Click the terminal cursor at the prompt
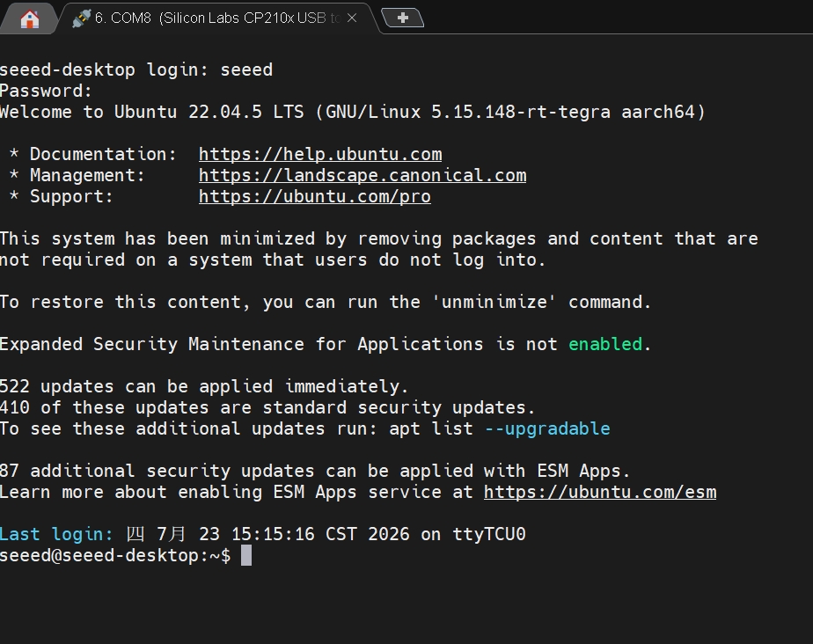The width and height of the screenshot is (813, 644). tap(246, 555)
